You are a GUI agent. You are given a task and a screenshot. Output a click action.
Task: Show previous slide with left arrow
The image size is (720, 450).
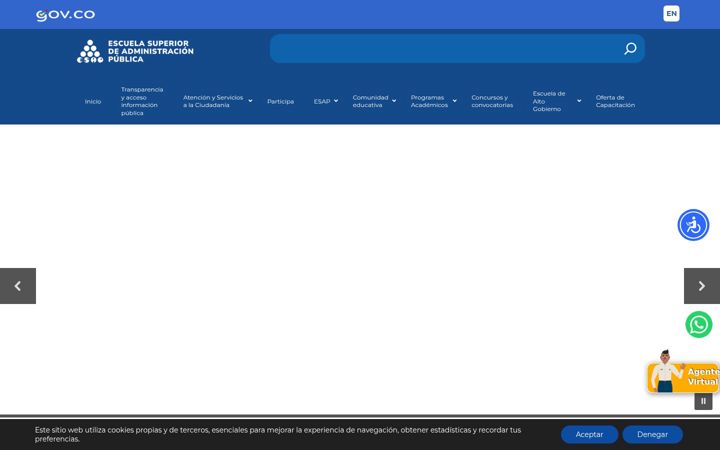click(18, 286)
